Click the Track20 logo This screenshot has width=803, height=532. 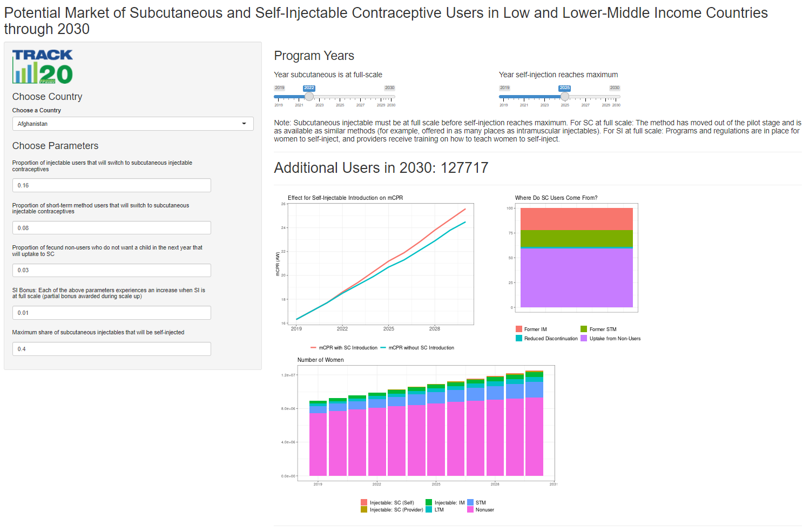(x=42, y=66)
